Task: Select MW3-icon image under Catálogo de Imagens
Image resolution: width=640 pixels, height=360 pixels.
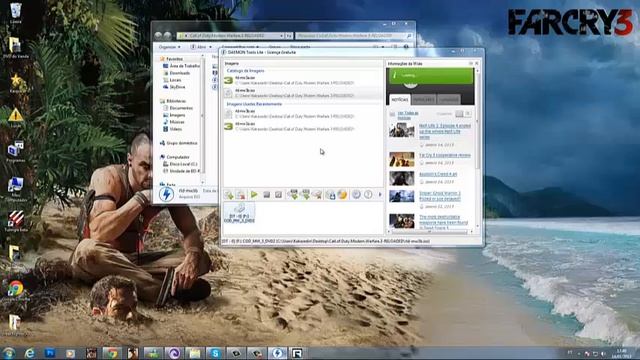Action: point(302,80)
